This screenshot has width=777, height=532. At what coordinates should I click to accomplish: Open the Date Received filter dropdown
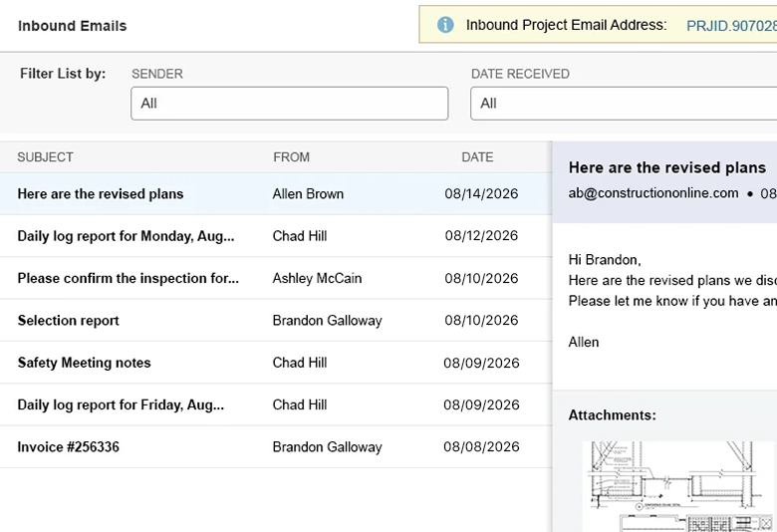pos(624,104)
